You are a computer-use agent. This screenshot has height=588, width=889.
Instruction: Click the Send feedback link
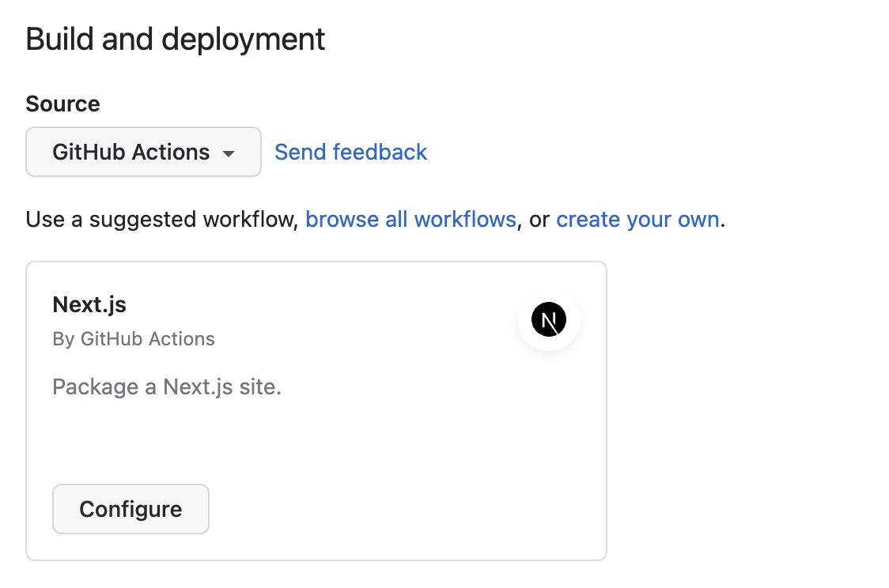(x=350, y=152)
